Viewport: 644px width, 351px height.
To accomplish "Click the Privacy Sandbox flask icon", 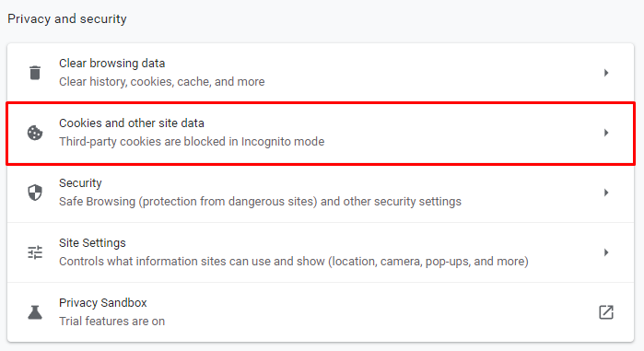I will tap(35, 312).
